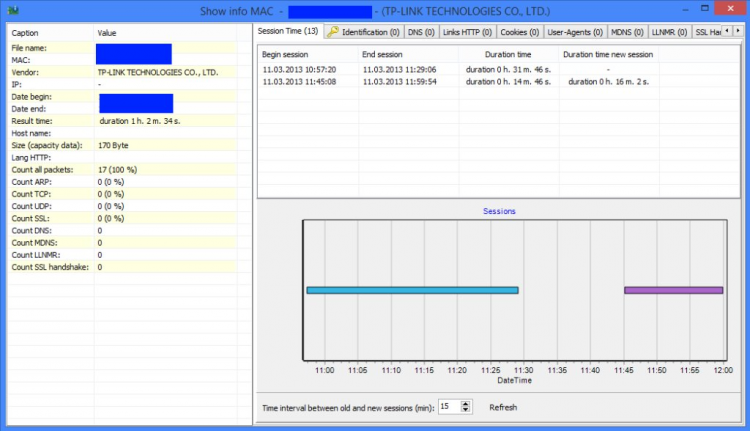Click the Refresh button

coord(503,407)
